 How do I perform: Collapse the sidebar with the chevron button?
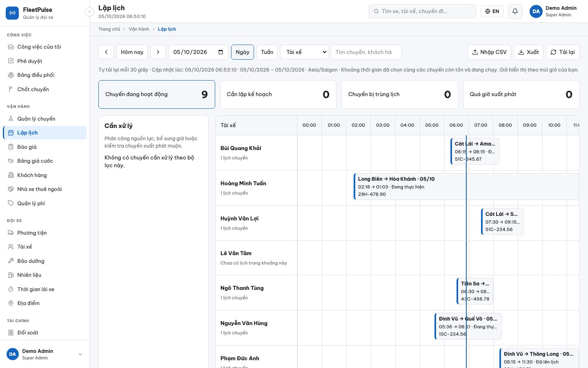click(89, 12)
